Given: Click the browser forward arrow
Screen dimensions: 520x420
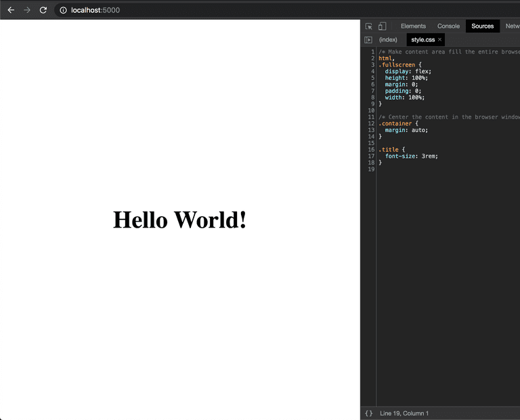Looking at the screenshot, I should click(27, 10).
